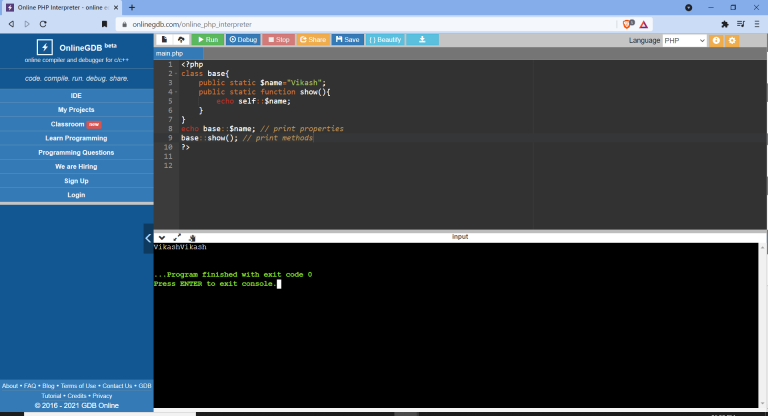The width and height of the screenshot is (768, 416).
Task: Click the address bar URL field
Action: [367, 24]
